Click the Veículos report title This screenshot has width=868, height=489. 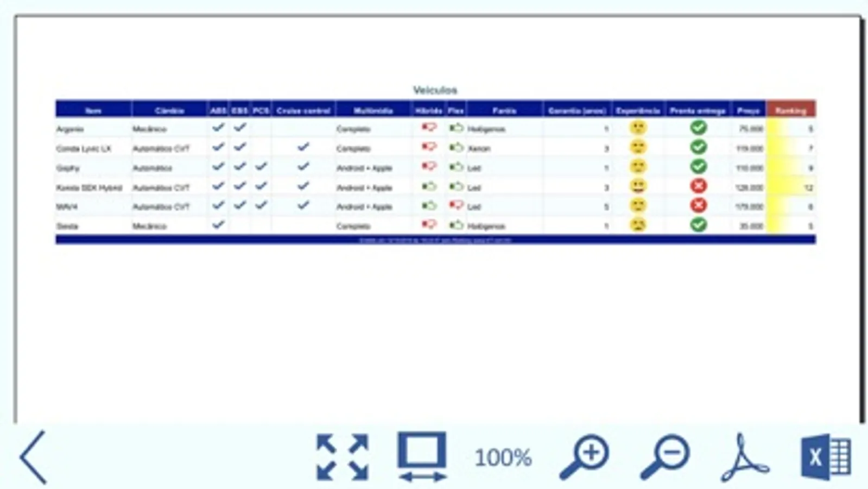[435, 90]
